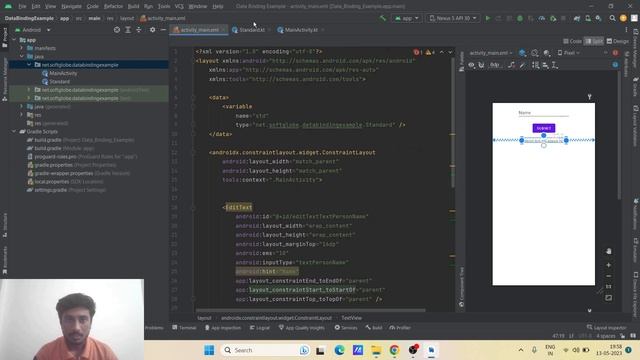The width and height of the screenshot is (640, 360).
Task: Click the Infer Constraints magic wand icon
Action: coord(522,65)
